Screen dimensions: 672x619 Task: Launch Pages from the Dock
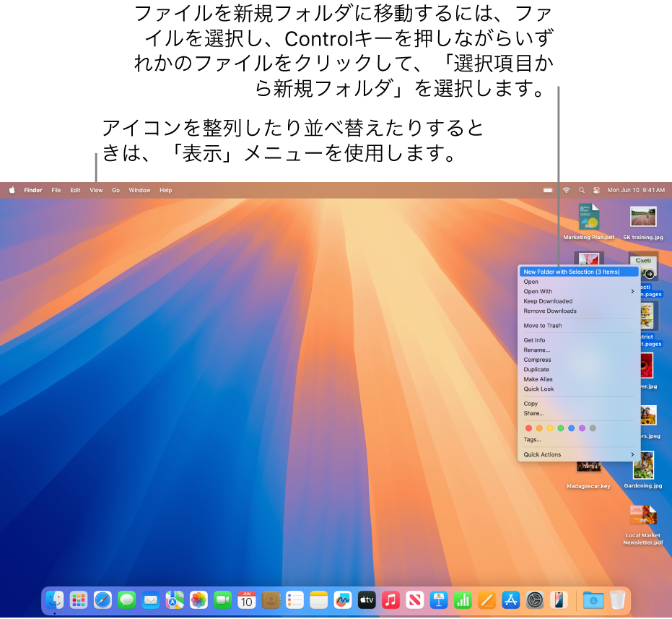click(486, 600)
